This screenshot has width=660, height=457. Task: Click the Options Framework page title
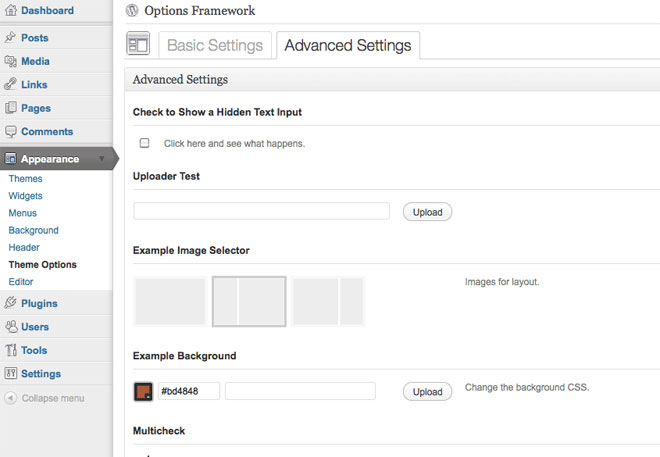coord(200,11)
